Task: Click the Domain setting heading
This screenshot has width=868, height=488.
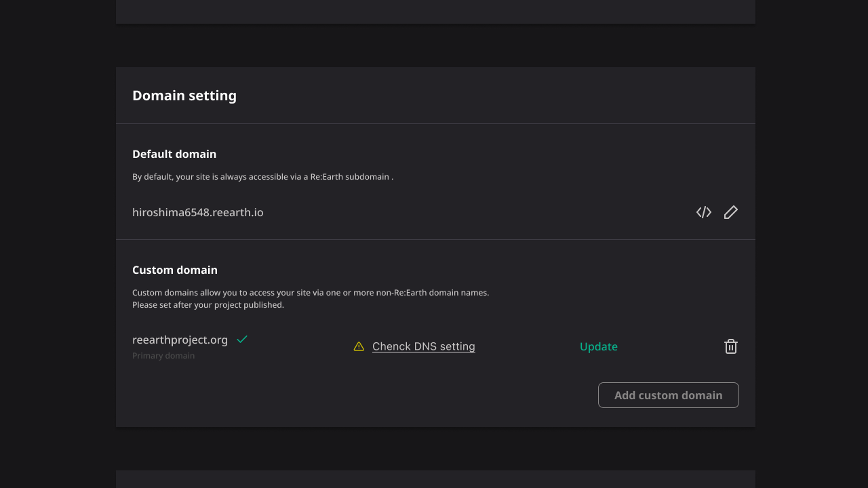Action: pyautogui.click(x=184, y=96)
